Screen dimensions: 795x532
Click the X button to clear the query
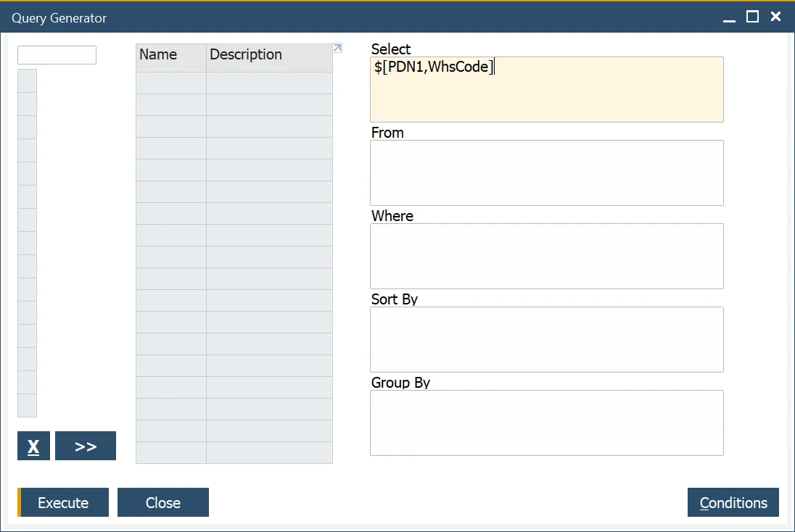pyautogui.click(x=33, y=445)
